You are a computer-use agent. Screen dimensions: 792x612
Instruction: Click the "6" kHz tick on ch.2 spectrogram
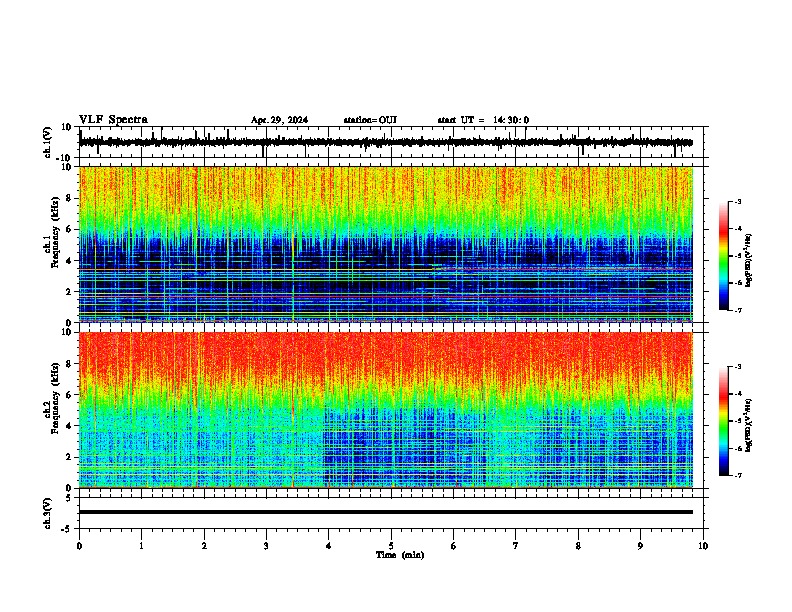[x=69, y=394]
